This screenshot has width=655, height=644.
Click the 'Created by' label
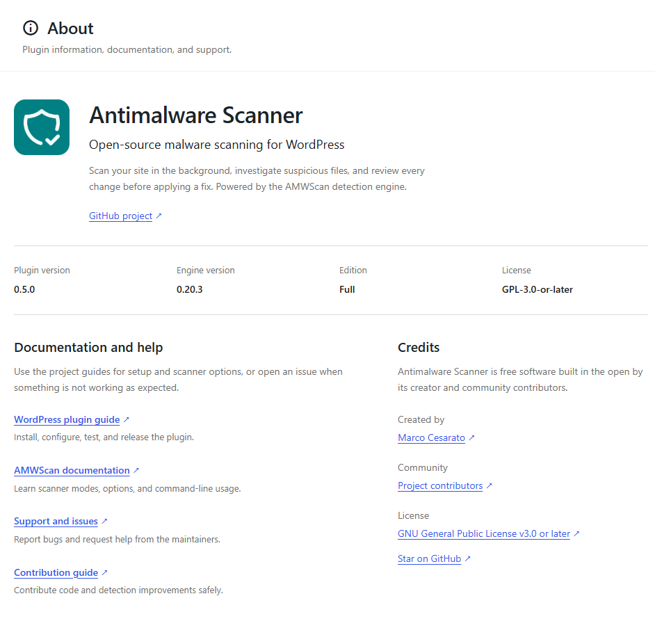(x=421, y=419)
